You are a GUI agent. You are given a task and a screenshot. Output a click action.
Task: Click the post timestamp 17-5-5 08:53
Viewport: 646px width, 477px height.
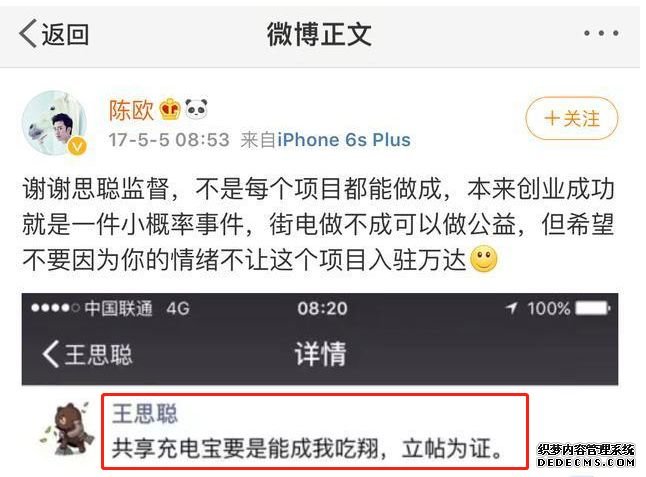coord(169,140)
